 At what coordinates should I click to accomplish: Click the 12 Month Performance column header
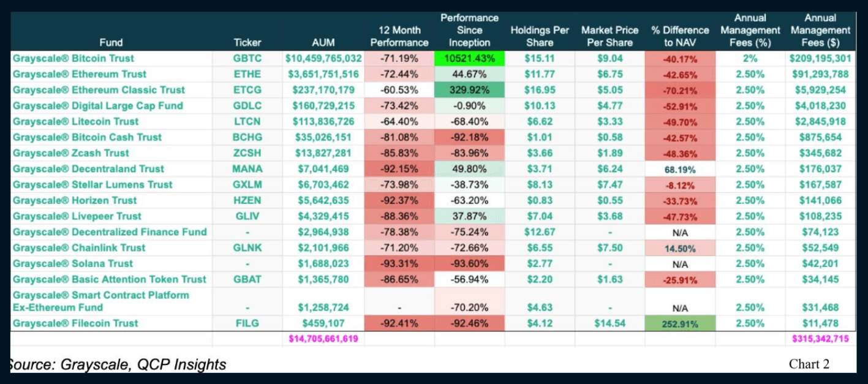coord(399,37)
